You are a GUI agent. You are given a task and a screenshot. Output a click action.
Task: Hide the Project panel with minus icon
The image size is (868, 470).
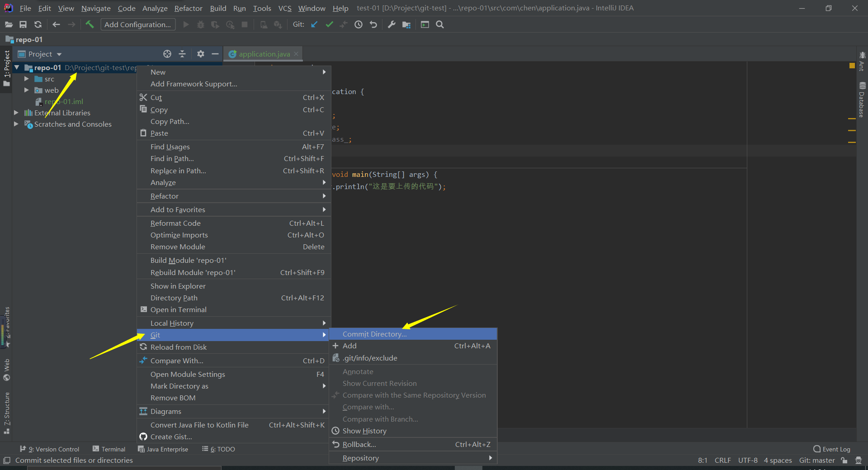(215, 54)
